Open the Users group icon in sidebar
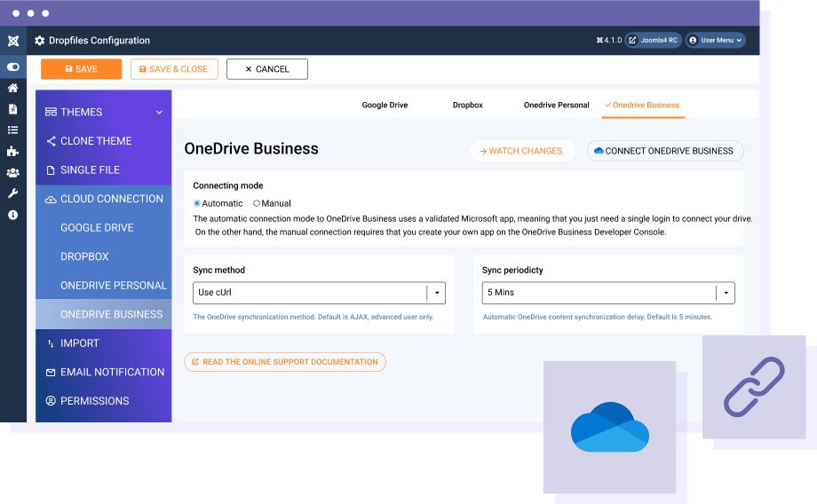This screenshot has width=817, height=504. (x=12, y=173)
